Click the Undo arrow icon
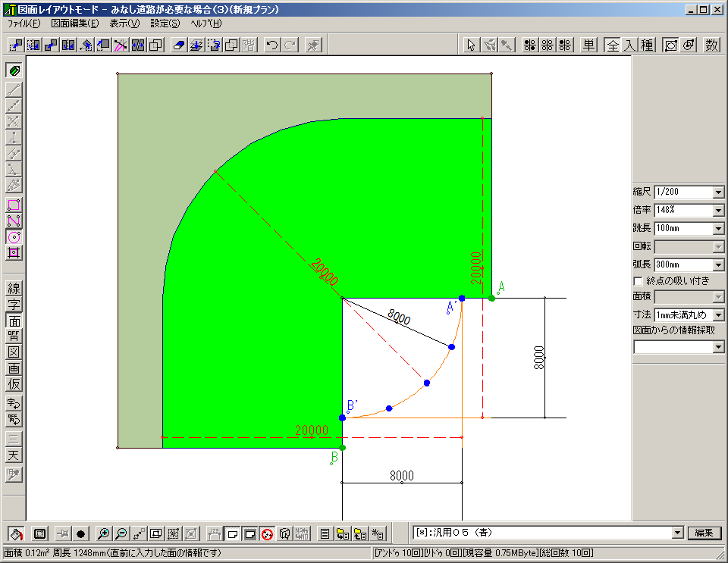The width and height of the screenshot is (728, 563). [272, 45]
